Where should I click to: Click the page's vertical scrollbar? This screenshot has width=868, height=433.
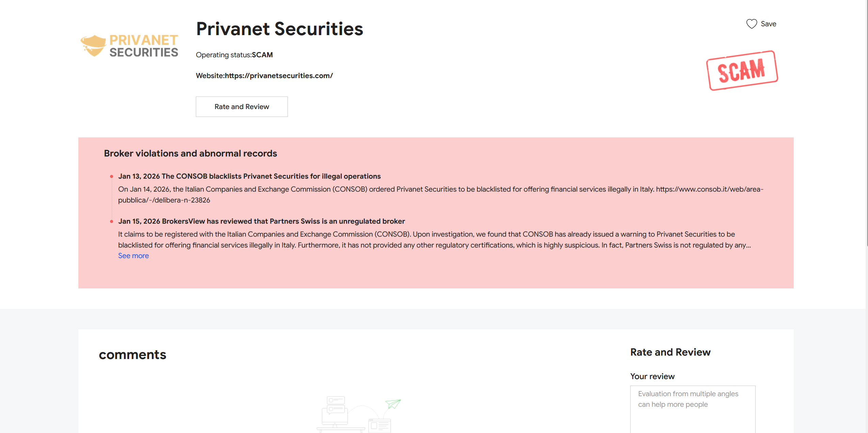866,136
